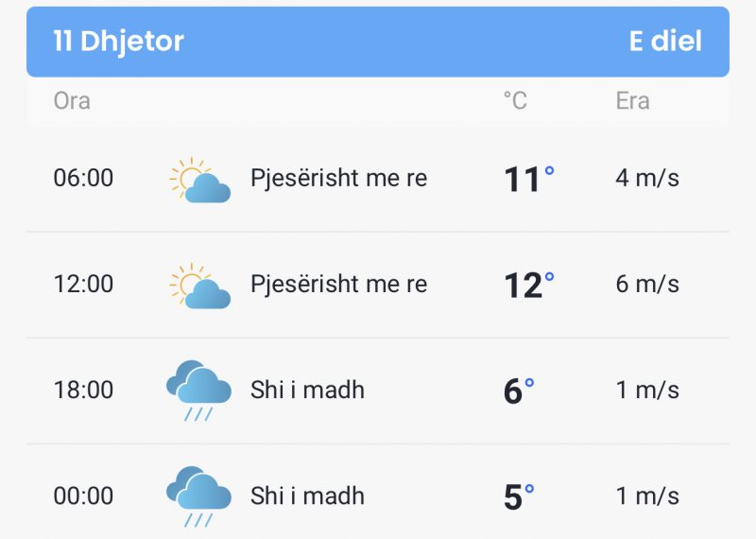Click the 4 m/s wind speed
Image resolution: width=756 pixels, height=539 pixels.
[x=647, y=178]
